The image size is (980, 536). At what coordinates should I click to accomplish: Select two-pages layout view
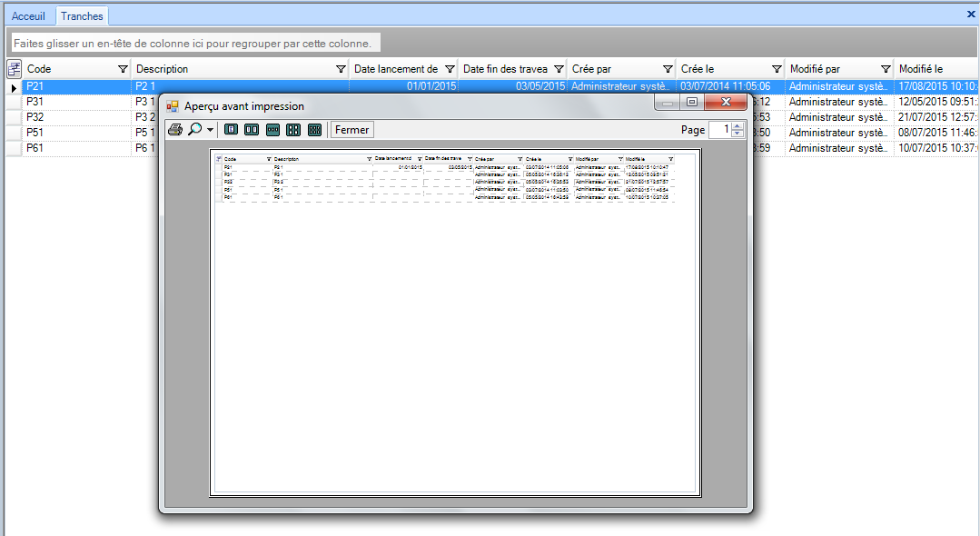coord(252,130)
